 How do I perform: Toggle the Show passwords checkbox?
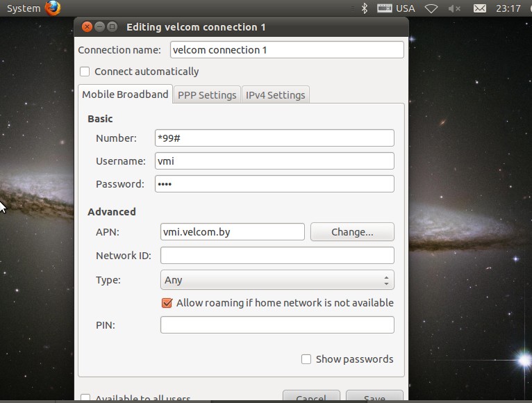pyautogui.click(x=306, y=359)
